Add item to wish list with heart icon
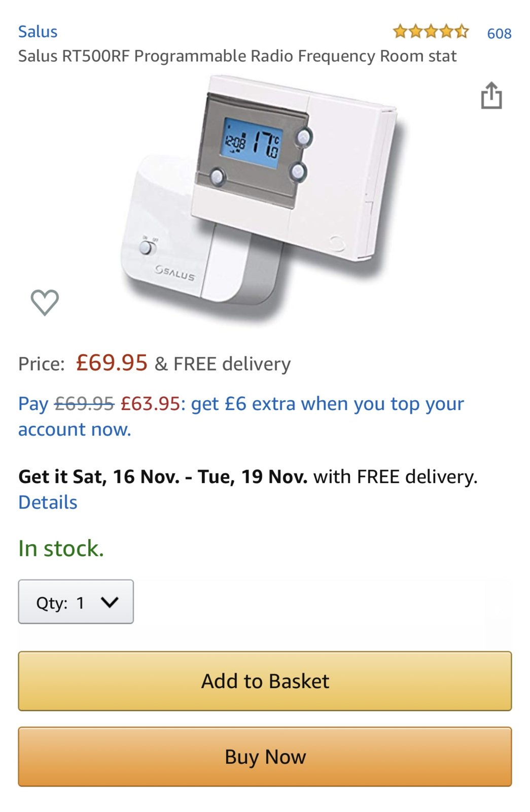Viewport: 530px width, 812px height. [x=45, y=302]
